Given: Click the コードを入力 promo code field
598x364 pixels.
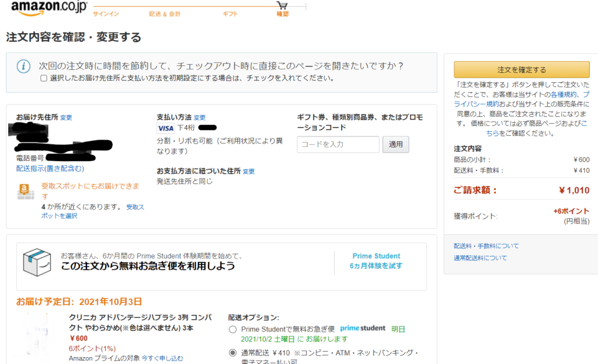Looking at the screenshot, I should [338, 144].
